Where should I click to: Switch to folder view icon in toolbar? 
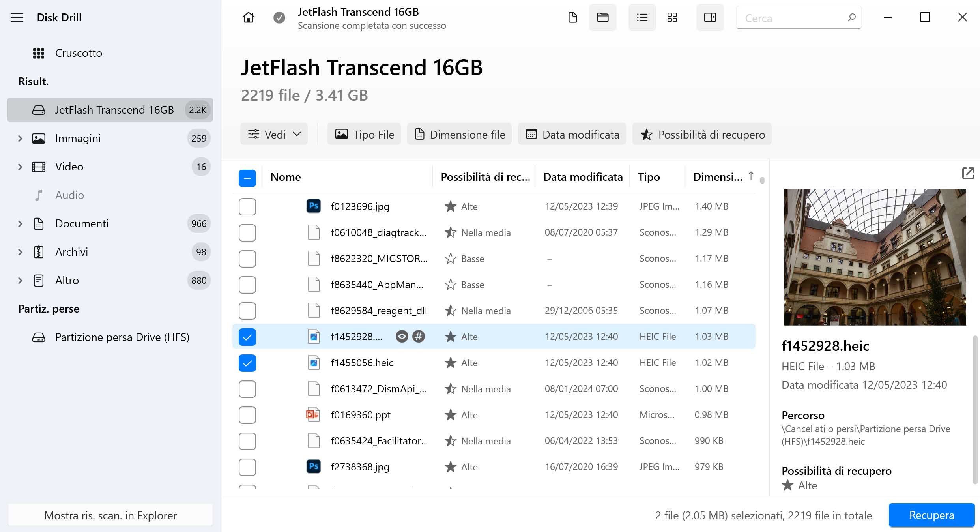click(602, 17)
